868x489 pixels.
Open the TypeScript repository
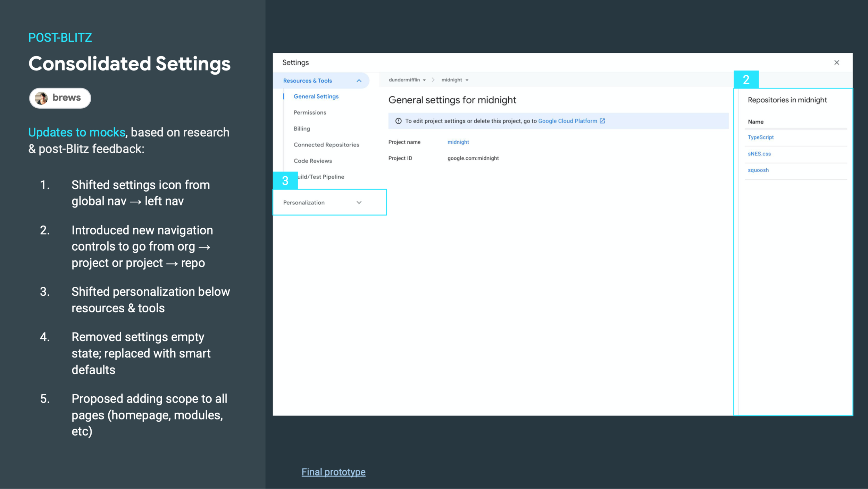(760, 137)
